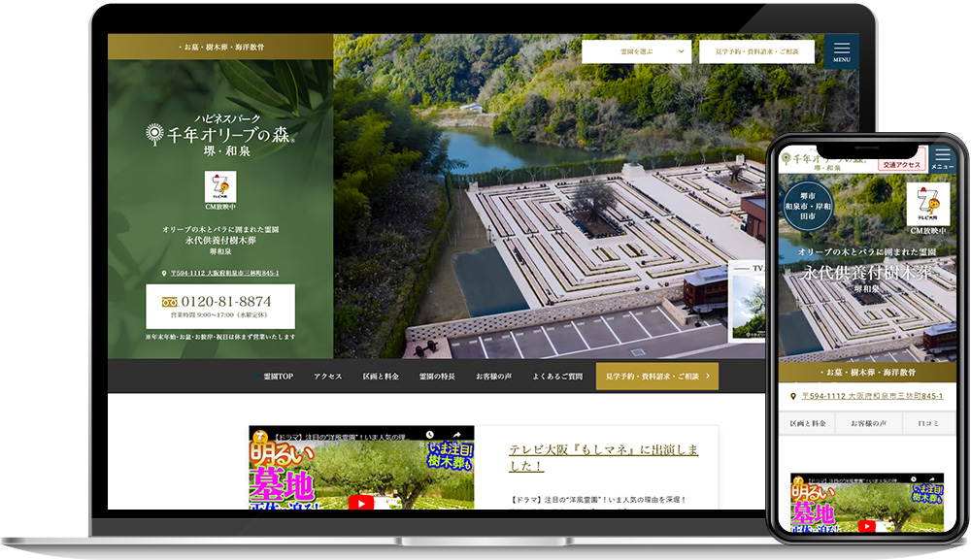Click the free-dial icon next to 0120-81-8874
This screenshot has height=560, width=971.
[x=170, y=302]
